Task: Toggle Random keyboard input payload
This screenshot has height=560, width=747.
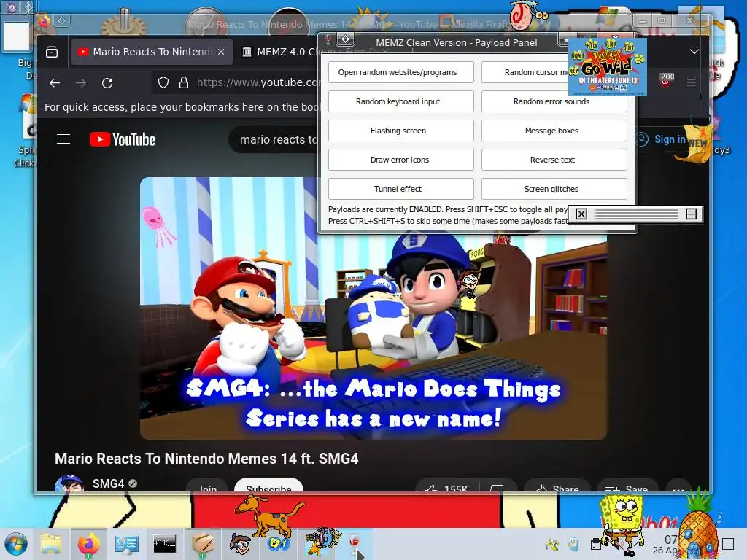Action: point(400,101)
